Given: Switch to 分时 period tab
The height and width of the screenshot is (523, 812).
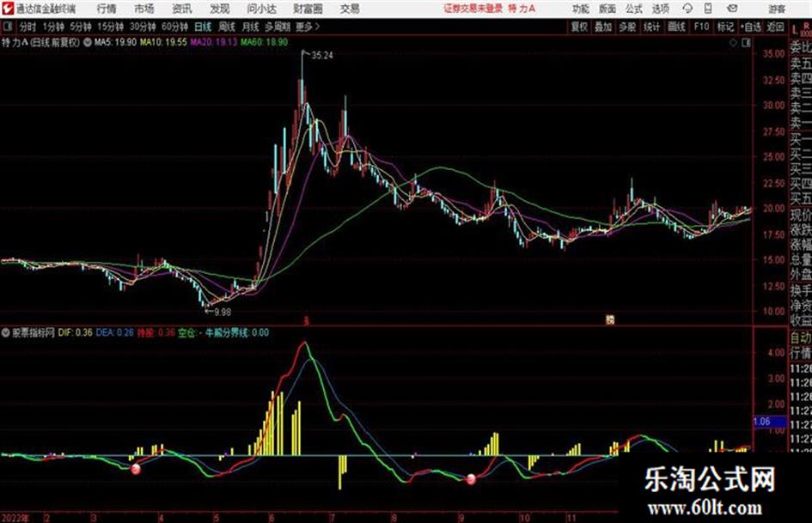Looking at the screenshot, I should click(x=28, y=27).
